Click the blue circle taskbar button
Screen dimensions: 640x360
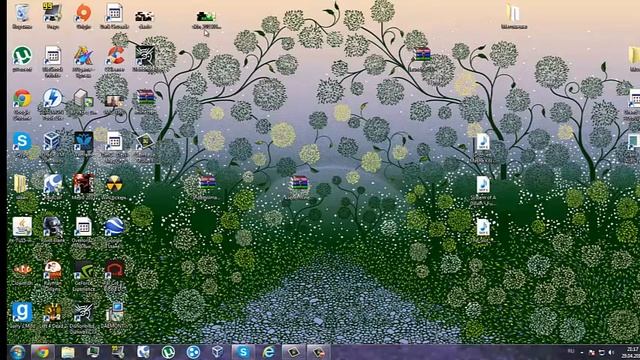tap(193, 352)
